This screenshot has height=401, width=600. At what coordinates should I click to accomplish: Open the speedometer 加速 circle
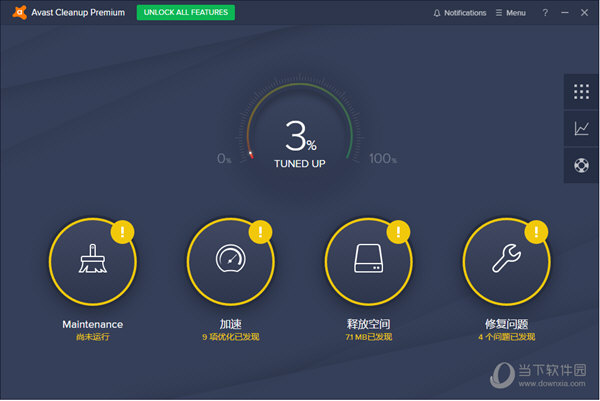230,262
